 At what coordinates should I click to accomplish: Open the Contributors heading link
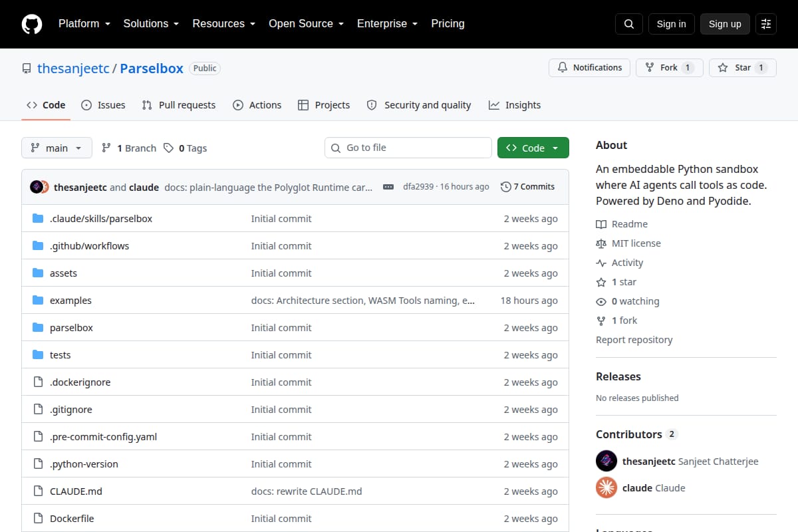636,434
